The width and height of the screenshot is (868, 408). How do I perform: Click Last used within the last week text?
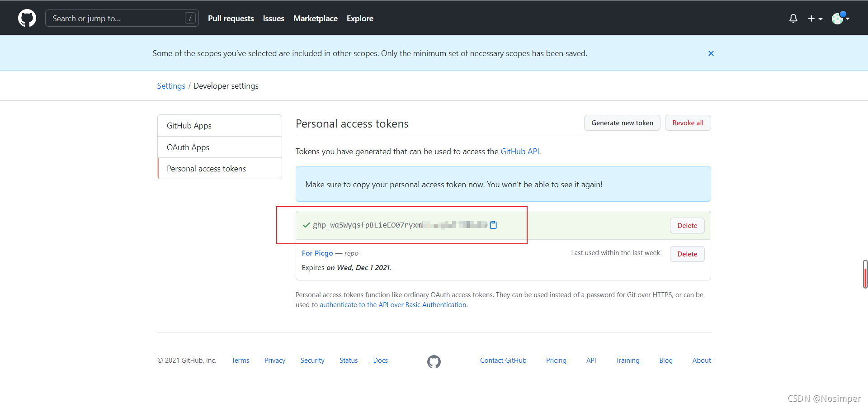[x=615, y=253]
